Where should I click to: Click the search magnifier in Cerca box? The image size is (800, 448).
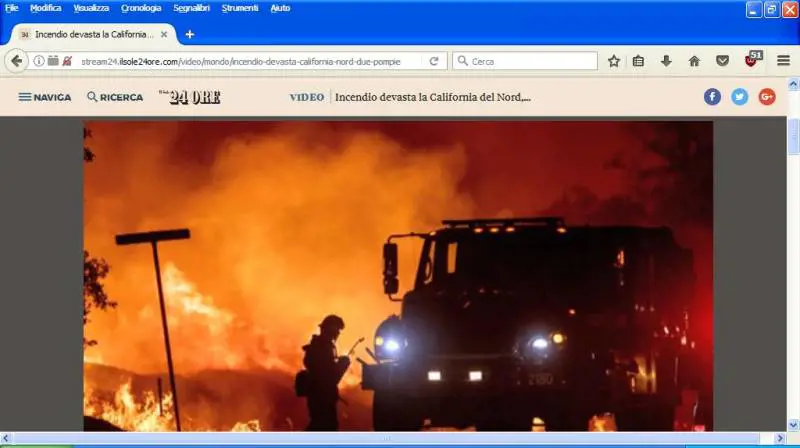point(462,61)
